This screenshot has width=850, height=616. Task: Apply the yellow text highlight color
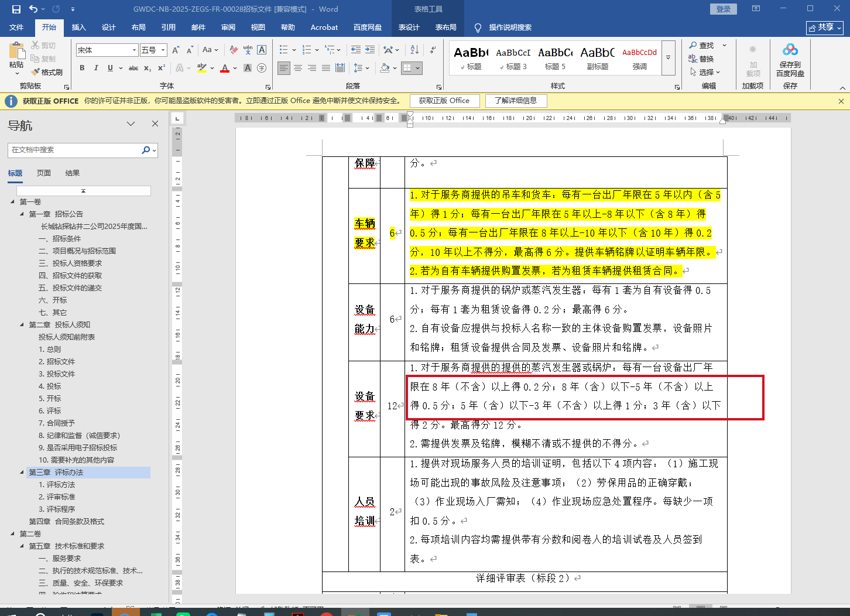(x=202, y=68)
